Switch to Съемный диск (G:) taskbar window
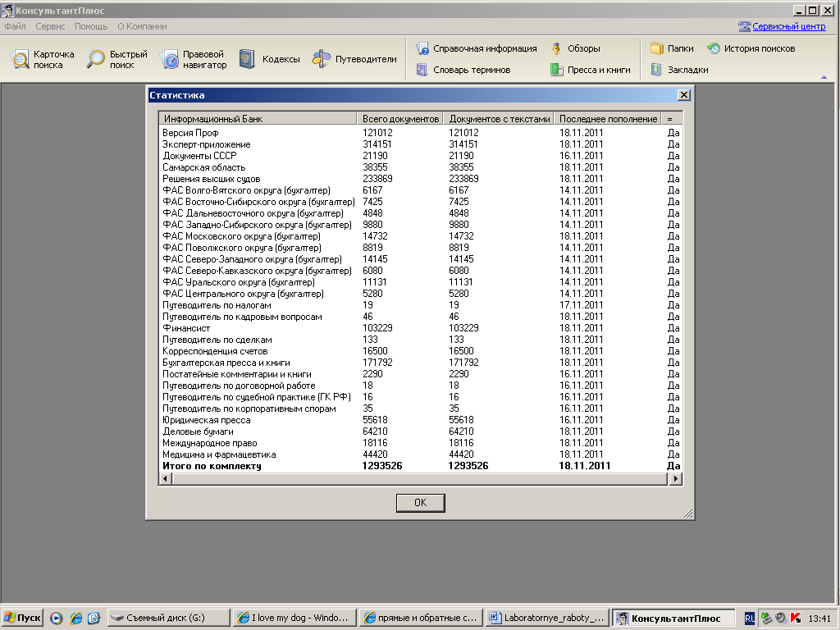Viewport: 840px width, 630px height. point(168,618)
